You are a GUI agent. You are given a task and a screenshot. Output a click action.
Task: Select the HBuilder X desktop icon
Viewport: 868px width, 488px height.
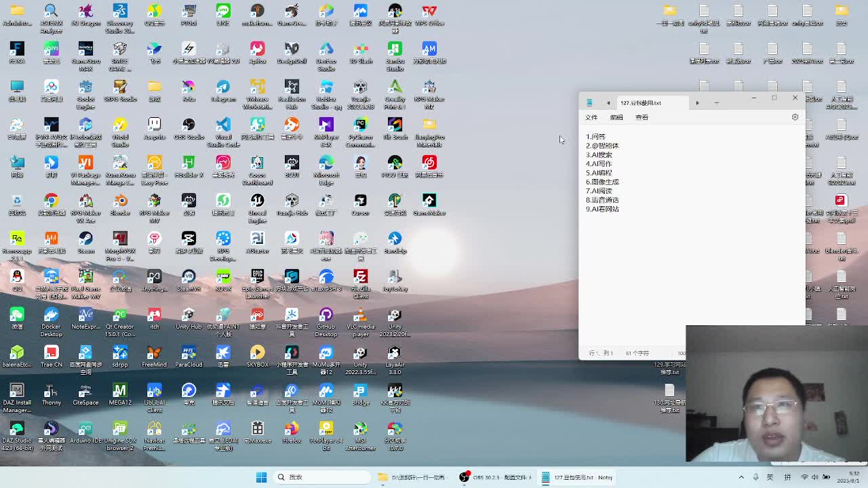click(189, 167)
